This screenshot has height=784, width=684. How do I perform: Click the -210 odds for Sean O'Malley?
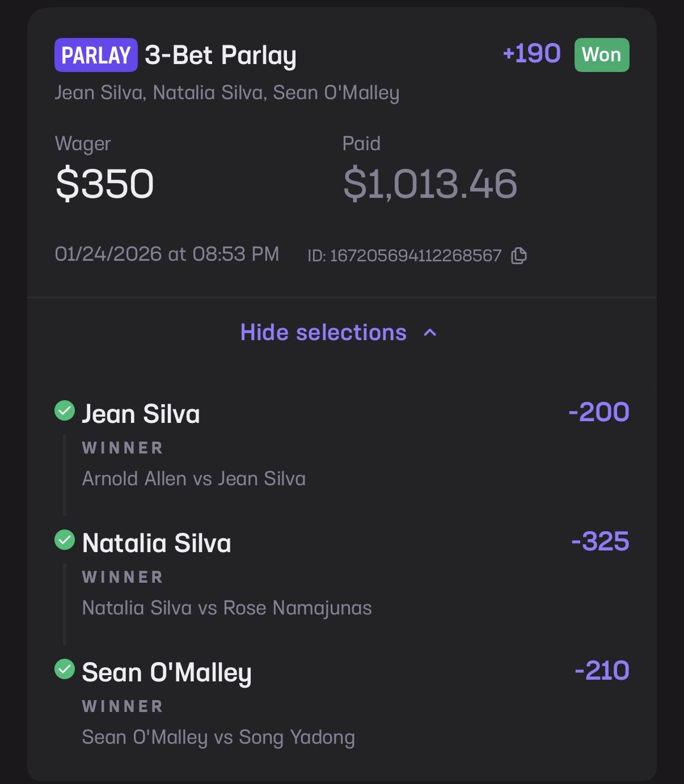602,671
